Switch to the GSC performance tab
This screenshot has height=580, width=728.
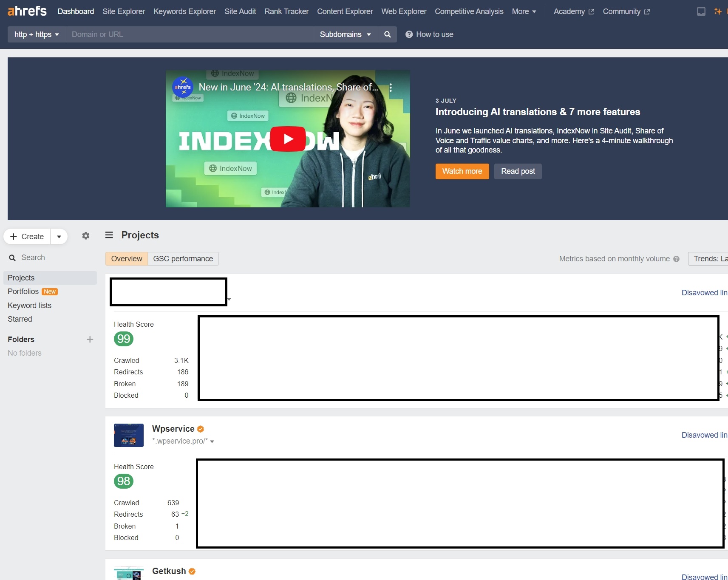tap(183, 259)
